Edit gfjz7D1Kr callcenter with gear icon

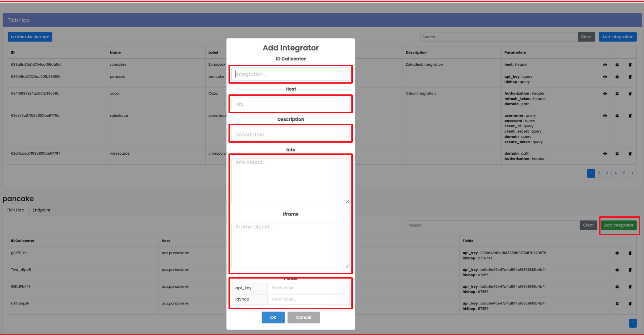tap(617, 253)
